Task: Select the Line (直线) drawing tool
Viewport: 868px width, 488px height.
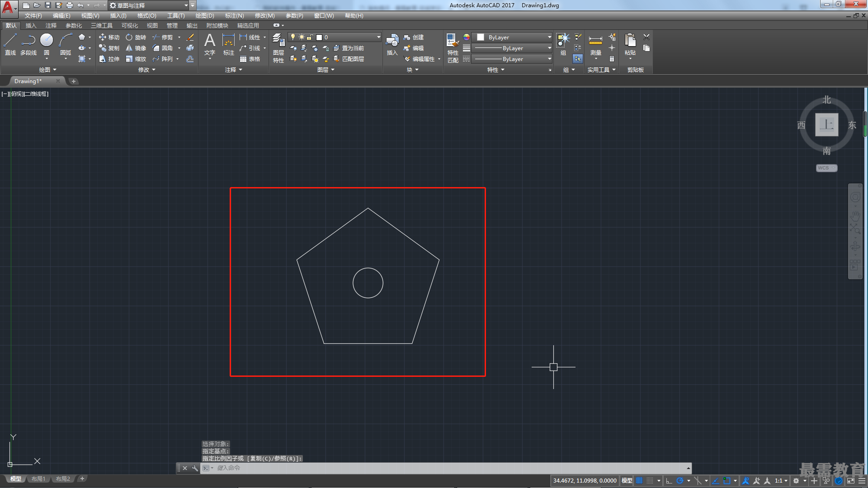Action: click(10, 44)
